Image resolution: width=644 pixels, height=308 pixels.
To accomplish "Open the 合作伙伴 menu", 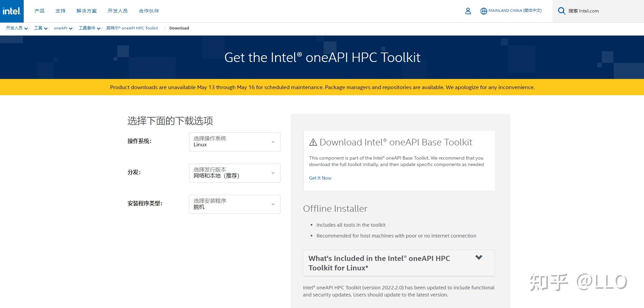I will coord(149,11).
